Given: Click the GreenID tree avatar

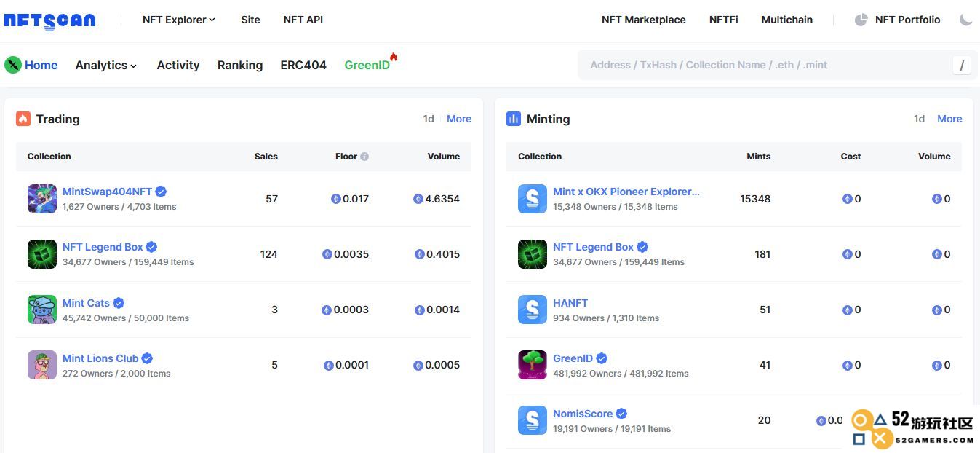Looking at the screenshot, I should point(533,365).
